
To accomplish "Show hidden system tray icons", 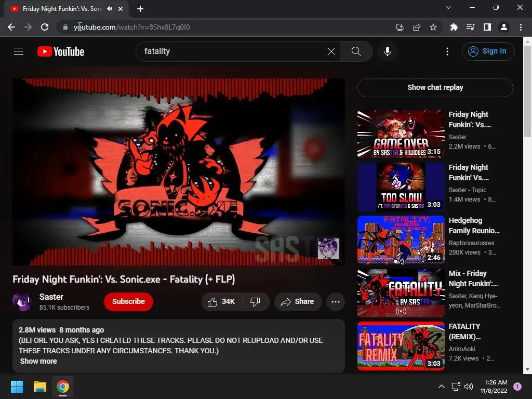I will (x=442, y=387).
